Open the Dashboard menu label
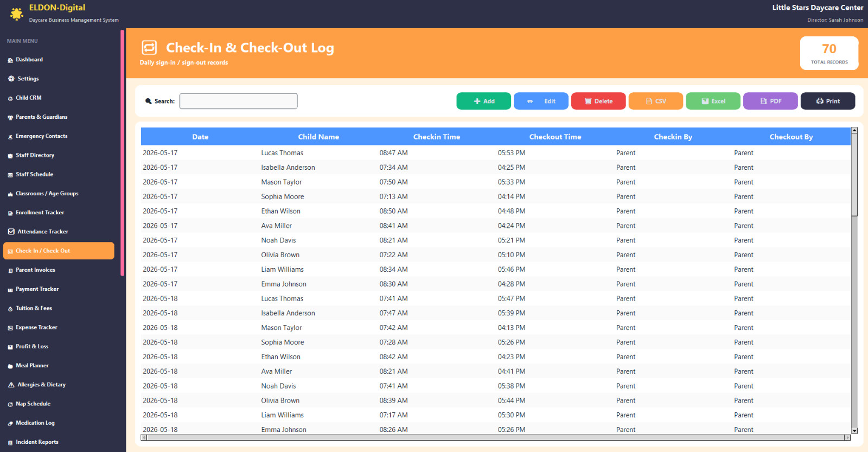 point(29,60)
